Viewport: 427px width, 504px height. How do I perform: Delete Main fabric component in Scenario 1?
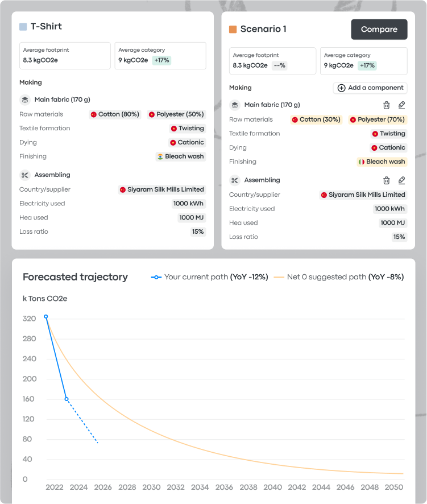(387, 105)
